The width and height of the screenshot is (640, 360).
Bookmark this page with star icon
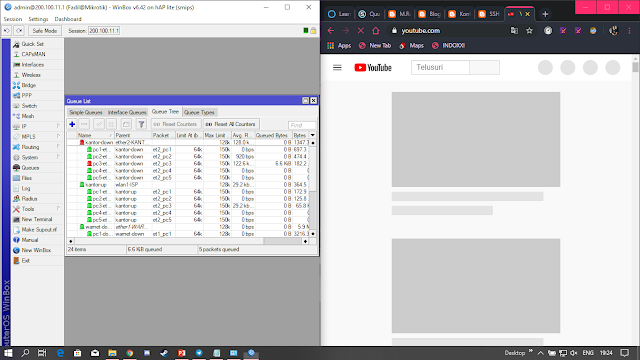coord(529,31)
